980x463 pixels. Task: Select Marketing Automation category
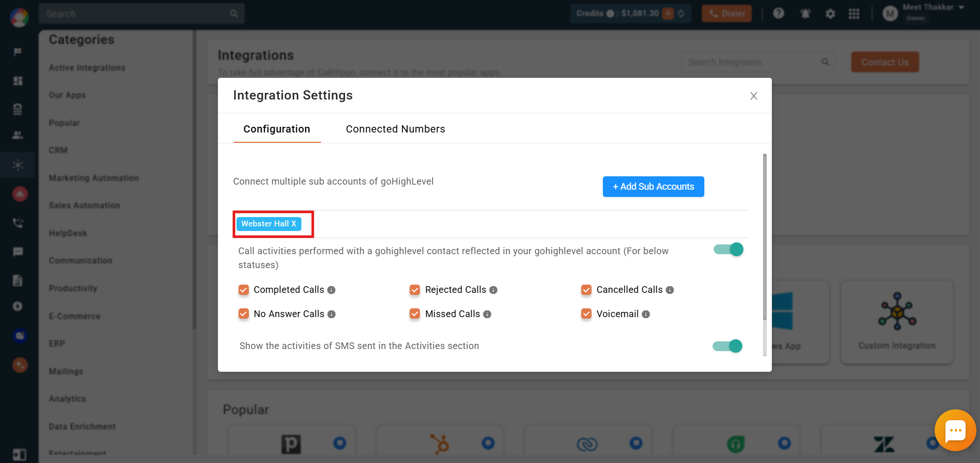[x=94, y=178]
